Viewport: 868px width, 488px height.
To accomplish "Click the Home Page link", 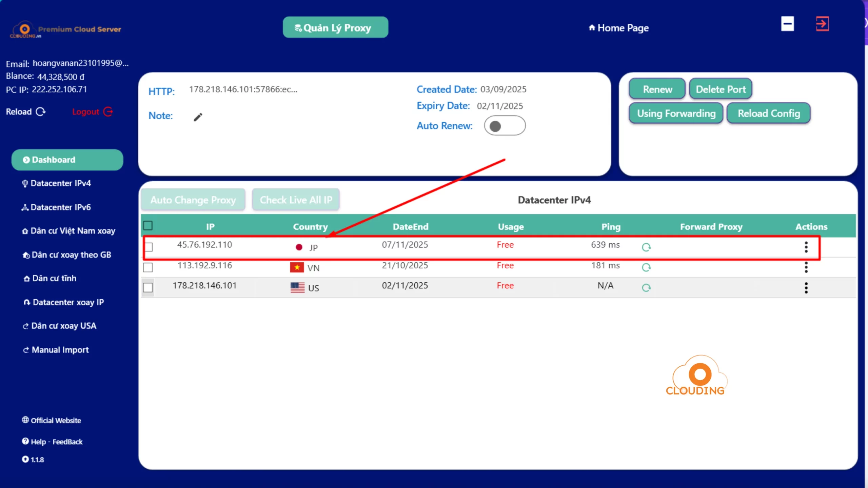I will coord(619,28).
